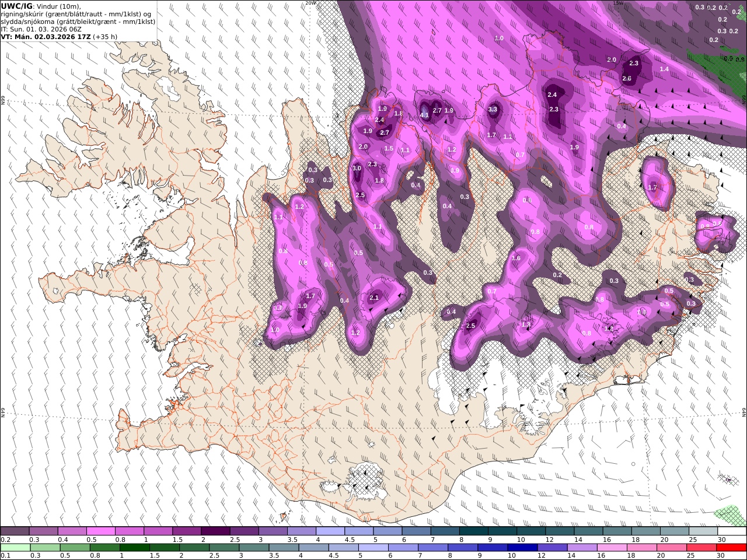Click the 'slydda/snjókoma' legend description line

click(x=78, y=21)
